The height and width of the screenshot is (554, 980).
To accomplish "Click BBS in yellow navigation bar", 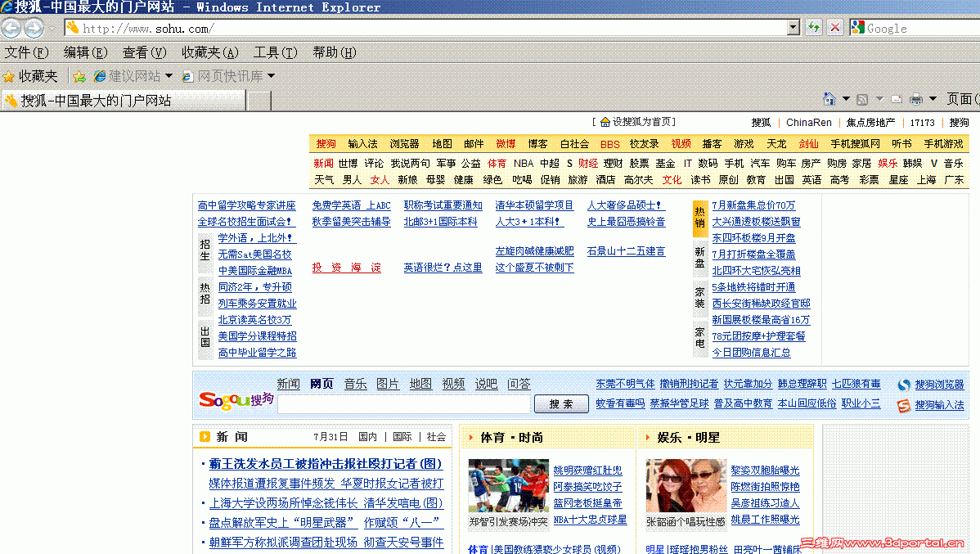I will click(x=610, y=144).
